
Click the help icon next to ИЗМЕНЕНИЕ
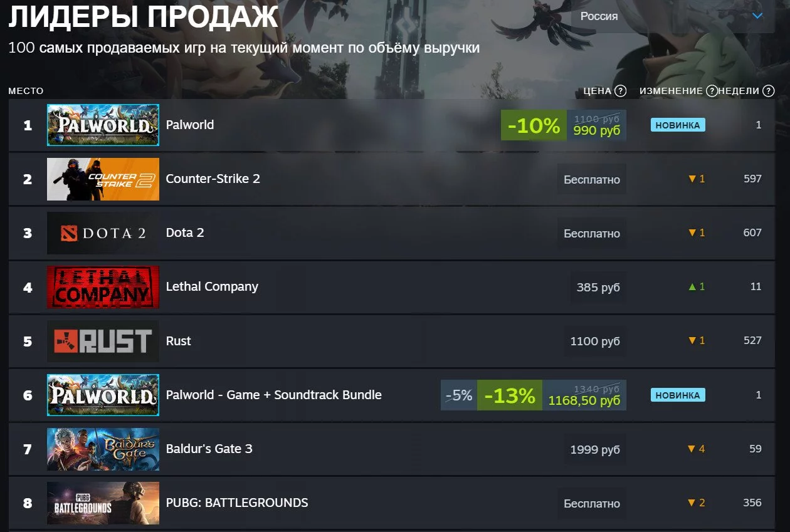712,91
